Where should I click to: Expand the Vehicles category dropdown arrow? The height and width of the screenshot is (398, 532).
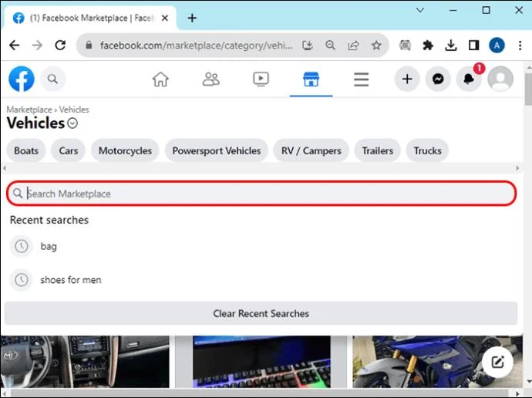(72, 123)
